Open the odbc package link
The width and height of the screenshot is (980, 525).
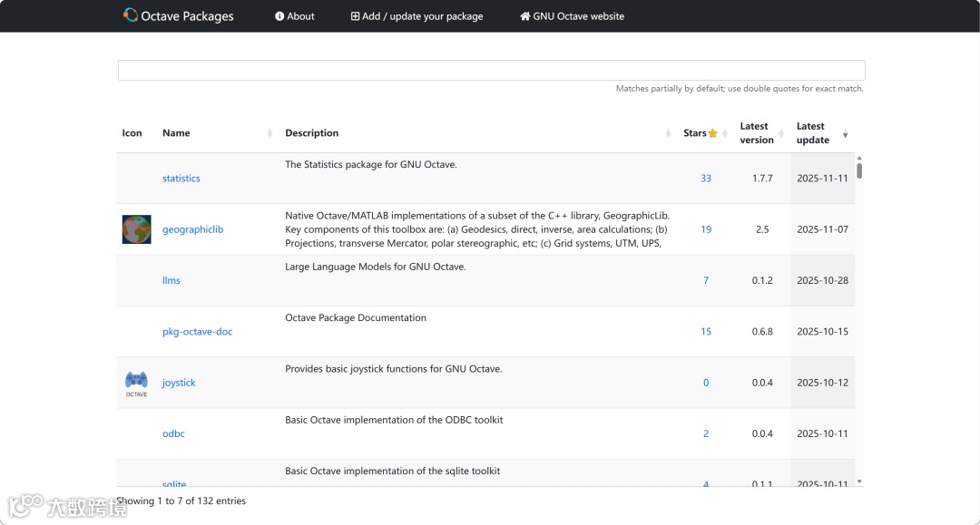coord(173,433)
